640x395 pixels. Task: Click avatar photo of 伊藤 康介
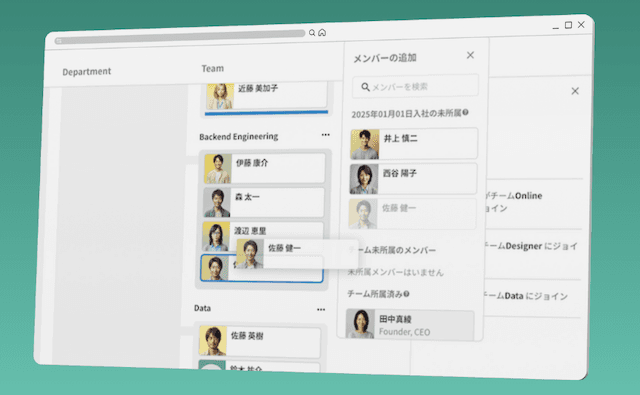pyautogui.click(x=218, y=169)
